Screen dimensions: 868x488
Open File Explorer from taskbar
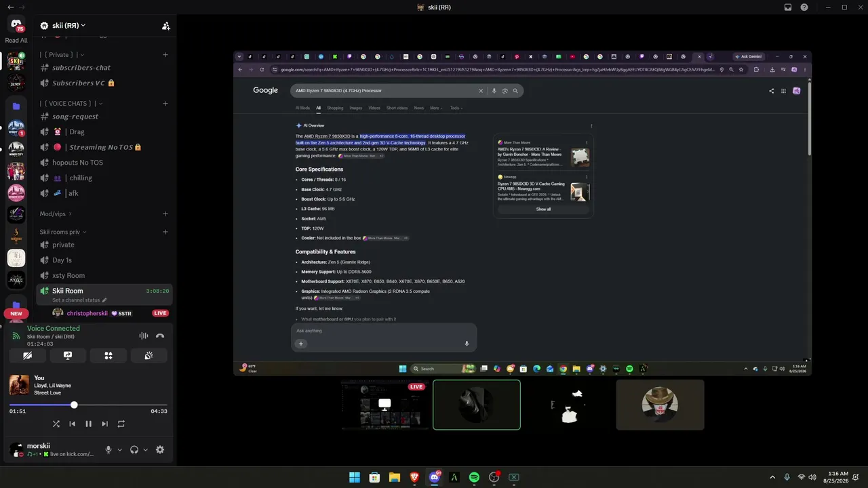[x=394, y=477]
